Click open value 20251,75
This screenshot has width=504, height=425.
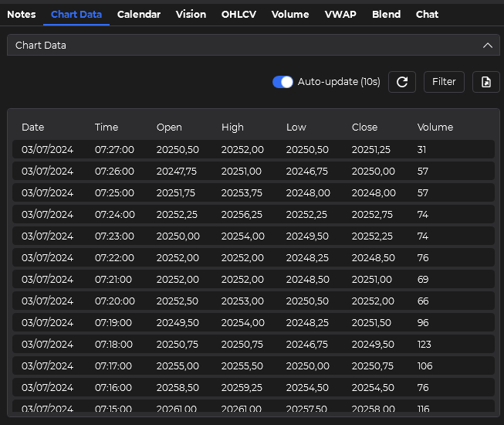[176, 192]
